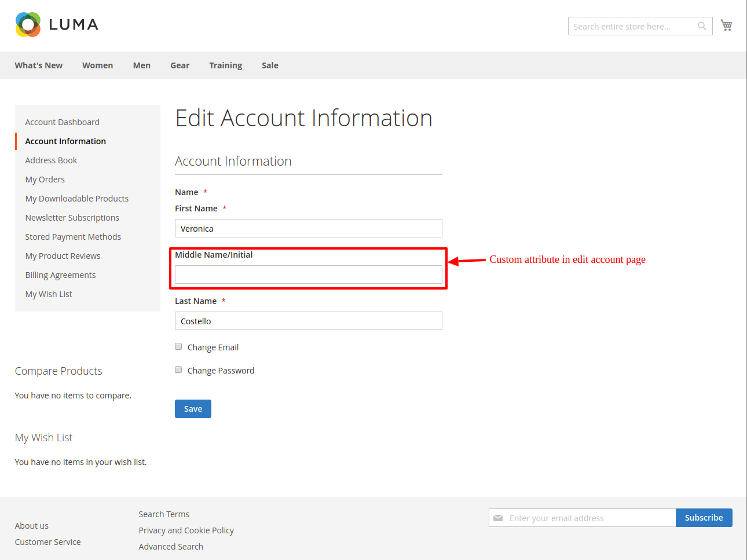Save the account information
The width and height of the screenshot is (747, 560).
coord(193,409)
